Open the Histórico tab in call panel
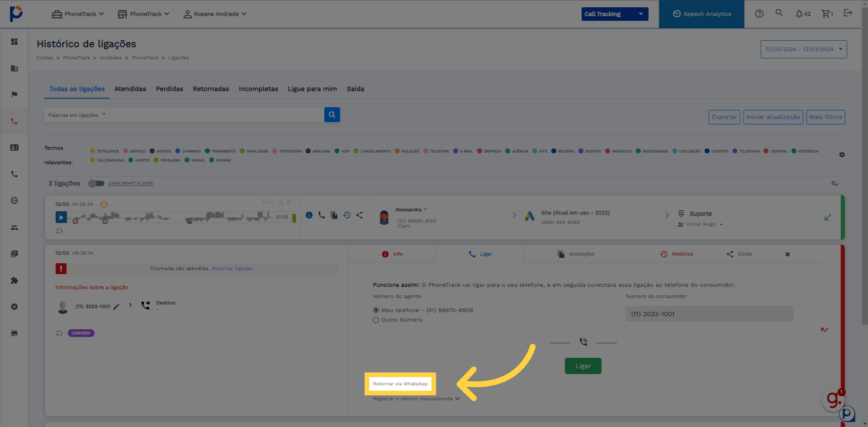This screenshot has height=427, width=868. click(x=677, y=254)
